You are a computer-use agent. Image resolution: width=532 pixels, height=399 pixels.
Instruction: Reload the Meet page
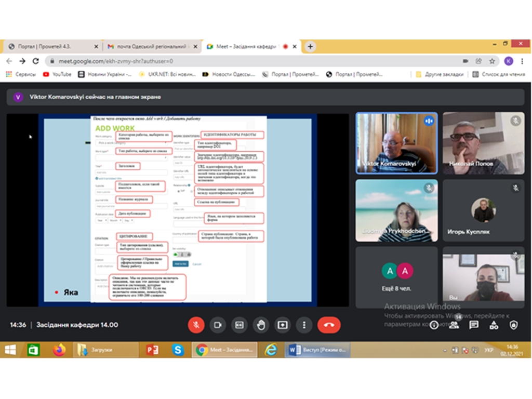pyautogui.click(x=36, y=61)
